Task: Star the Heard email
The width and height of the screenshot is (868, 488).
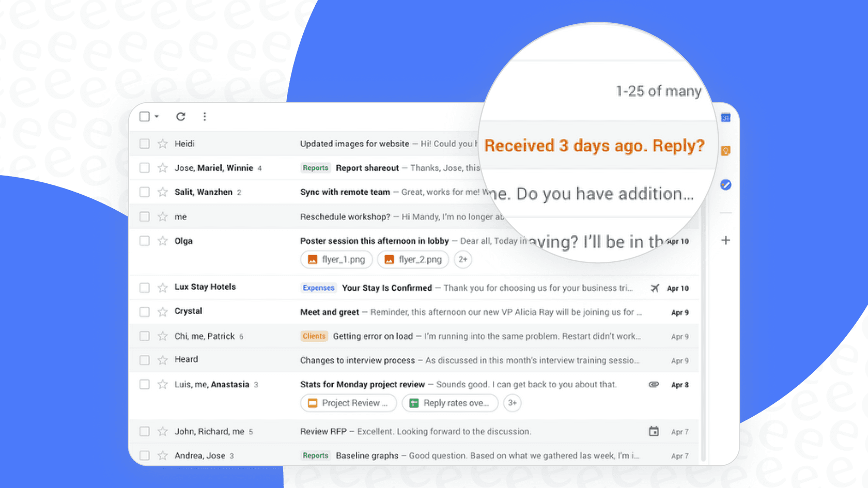Action: 163,360
